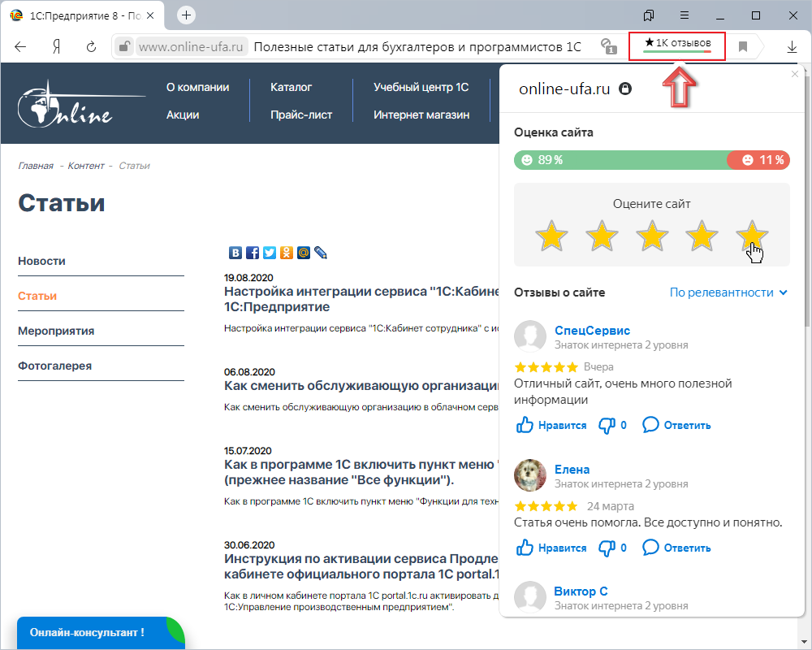The width and height of the screenshot is (812, 650).
Task: Click the red 11% negative rating bar
Action: [758, 159]
